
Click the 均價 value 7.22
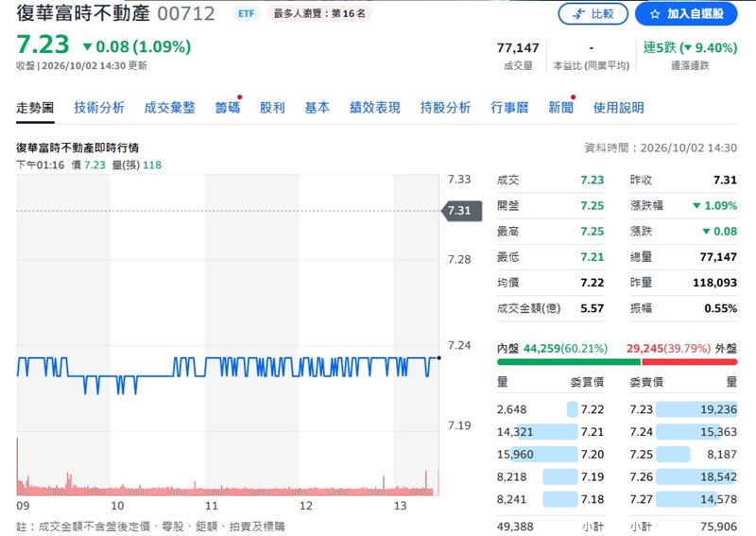593,283
